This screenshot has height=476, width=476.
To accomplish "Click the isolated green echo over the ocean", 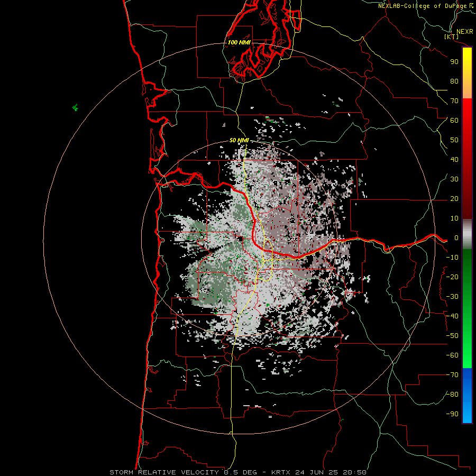I will click(75, 107).
